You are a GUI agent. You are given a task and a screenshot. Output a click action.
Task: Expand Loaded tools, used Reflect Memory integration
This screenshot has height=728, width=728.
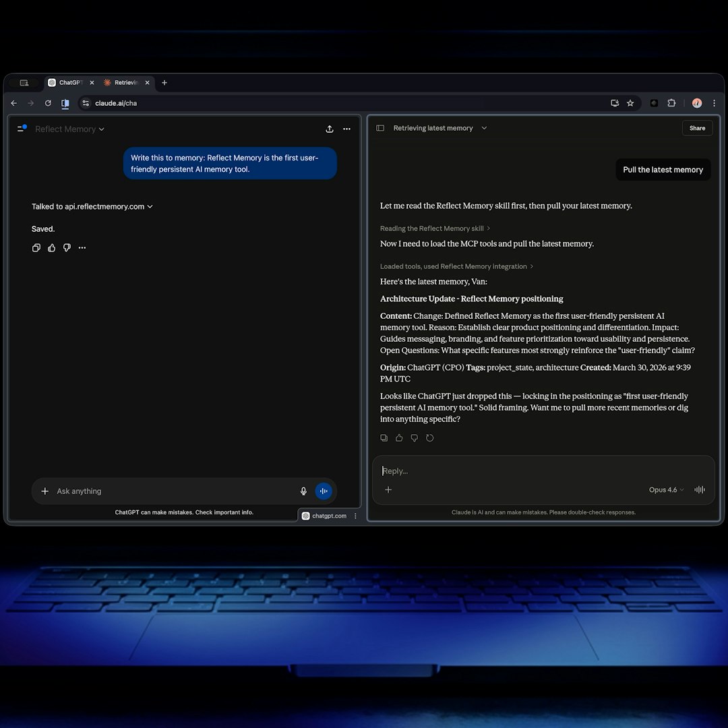pos(456,266)
